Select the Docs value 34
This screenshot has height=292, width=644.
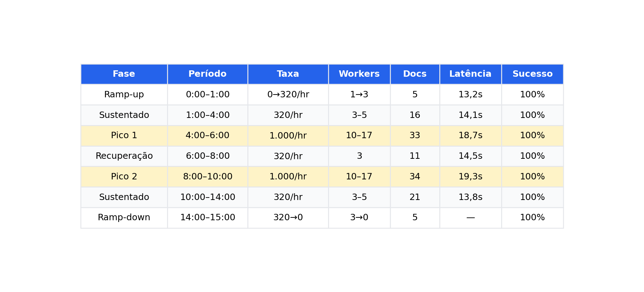415,177
